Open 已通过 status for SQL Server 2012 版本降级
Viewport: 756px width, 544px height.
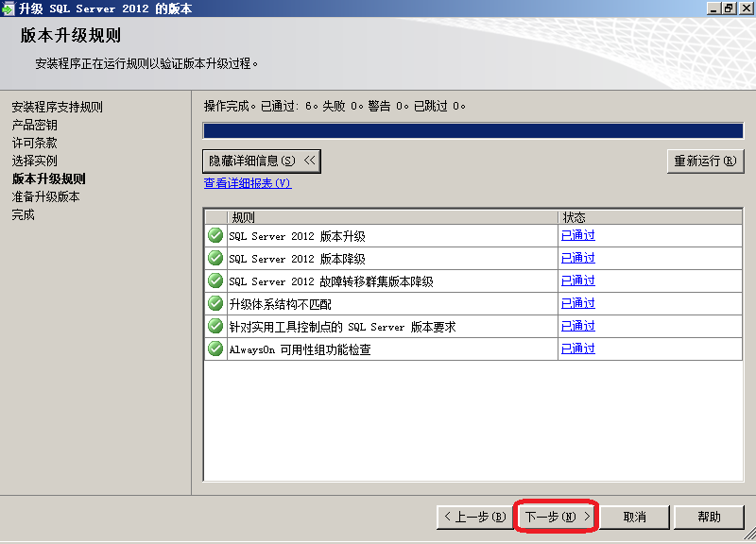(x=578, y=258)
